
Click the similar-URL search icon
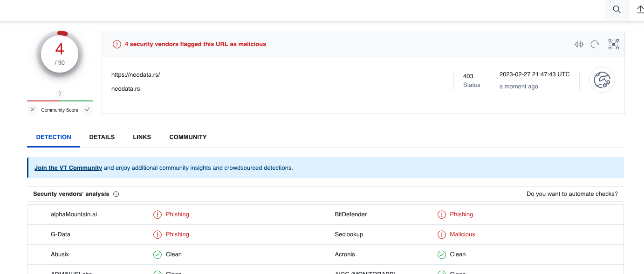(579, 44)
